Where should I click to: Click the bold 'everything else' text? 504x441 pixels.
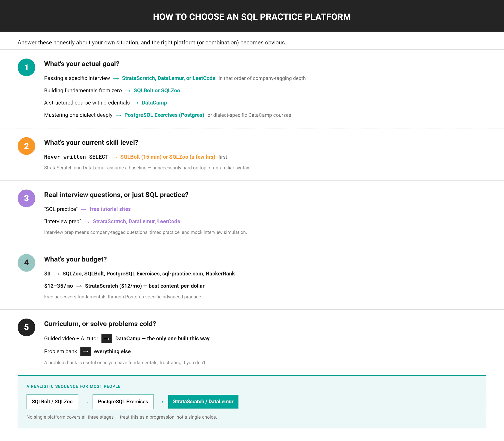(x=112, y=351)
